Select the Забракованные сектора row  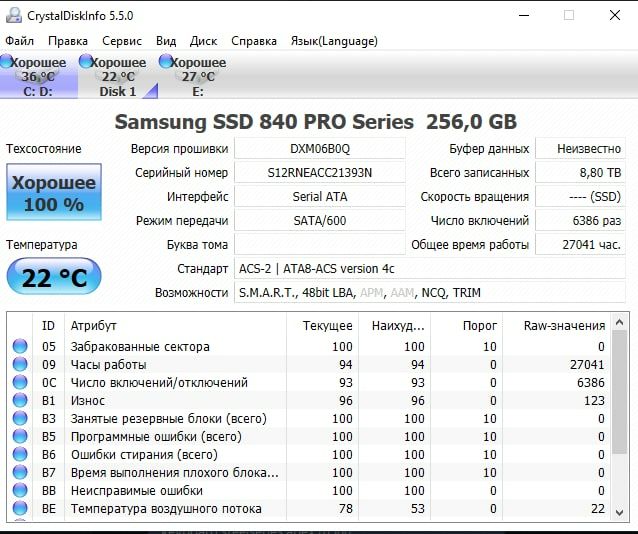(308, 346)
